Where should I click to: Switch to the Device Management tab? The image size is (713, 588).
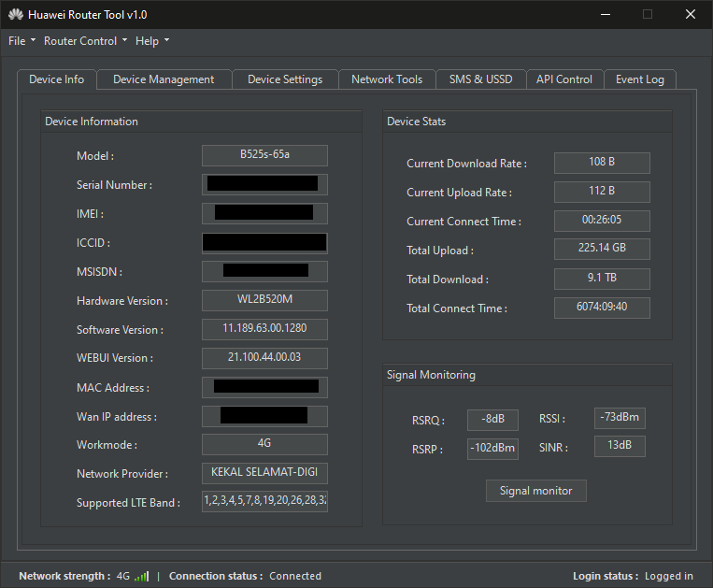[164, 79]
